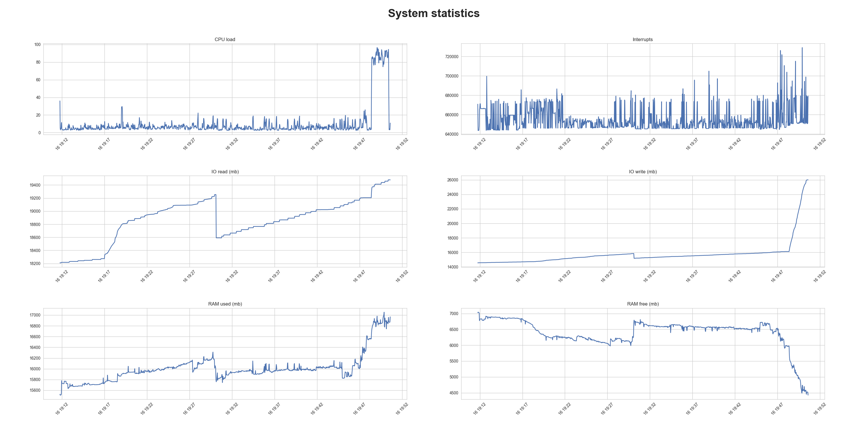Click the 680000 tick on Interrupts axis
The width and height of the screenshot is (868, 434).
click(x=452, y=95)
